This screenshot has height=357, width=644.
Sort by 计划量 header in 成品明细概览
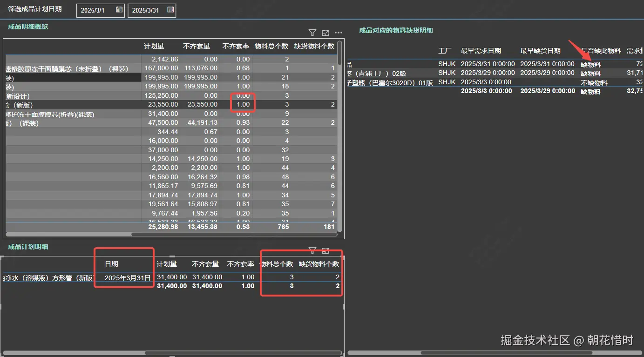click(x=154, y=46)
